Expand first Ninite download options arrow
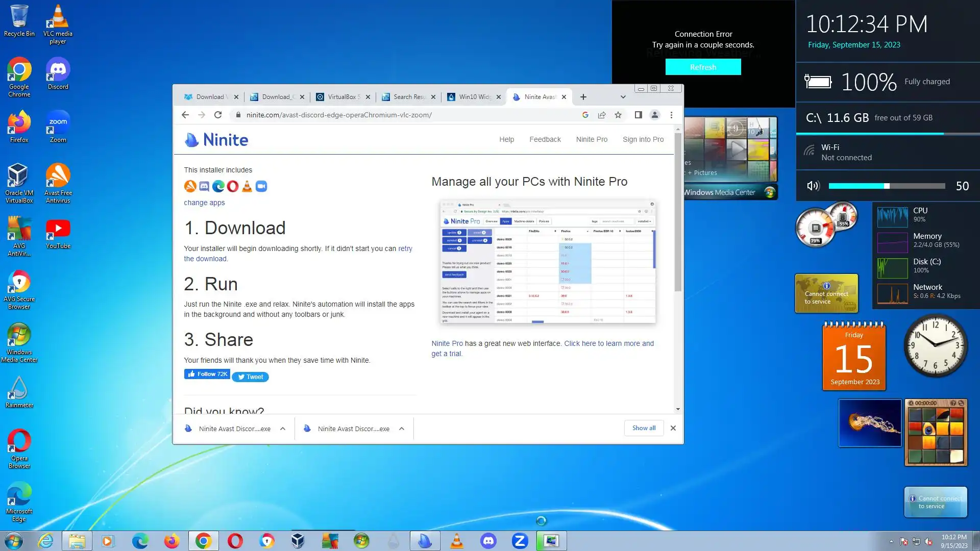Image resolution: width=980 pixels, height=551 pixels. (x=283, y=429)
